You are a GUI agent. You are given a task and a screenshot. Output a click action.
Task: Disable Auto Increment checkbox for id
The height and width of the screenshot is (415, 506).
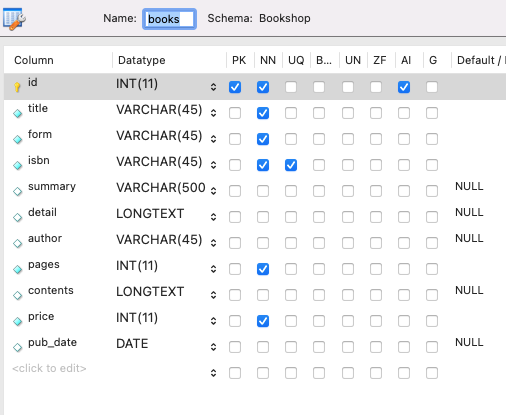(404, 87)
